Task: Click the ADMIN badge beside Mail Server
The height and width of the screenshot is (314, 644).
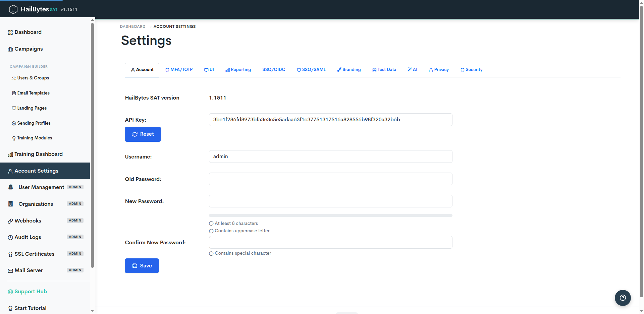Action: [75, 270]
